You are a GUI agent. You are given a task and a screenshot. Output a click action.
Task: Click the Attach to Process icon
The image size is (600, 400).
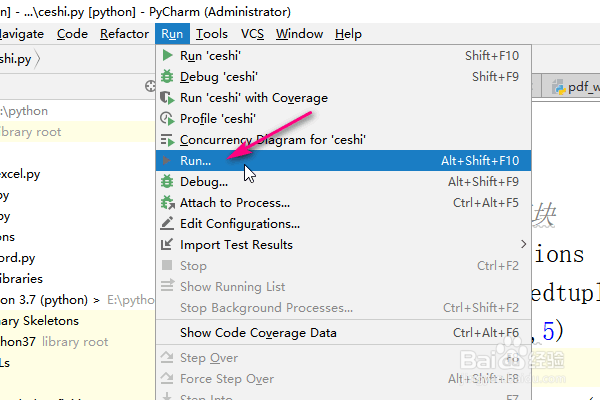click(x=167, y=203)
